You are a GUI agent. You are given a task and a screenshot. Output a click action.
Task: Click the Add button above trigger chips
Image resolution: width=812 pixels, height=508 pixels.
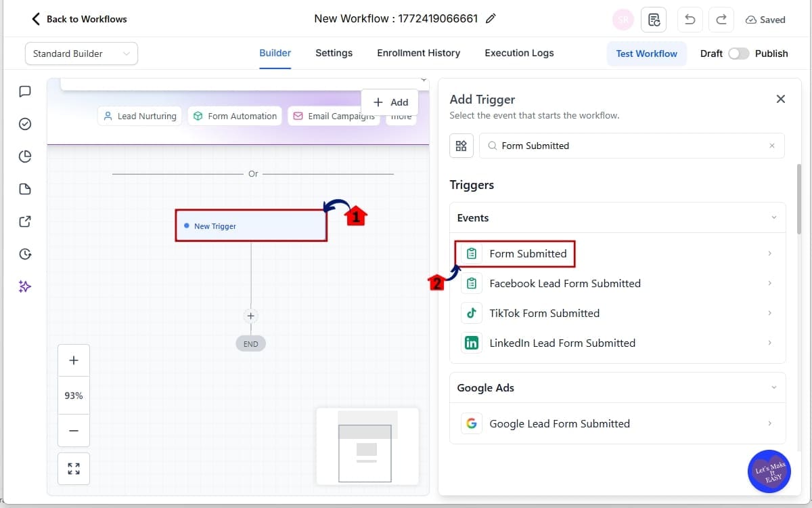click(x=389, y=102)
